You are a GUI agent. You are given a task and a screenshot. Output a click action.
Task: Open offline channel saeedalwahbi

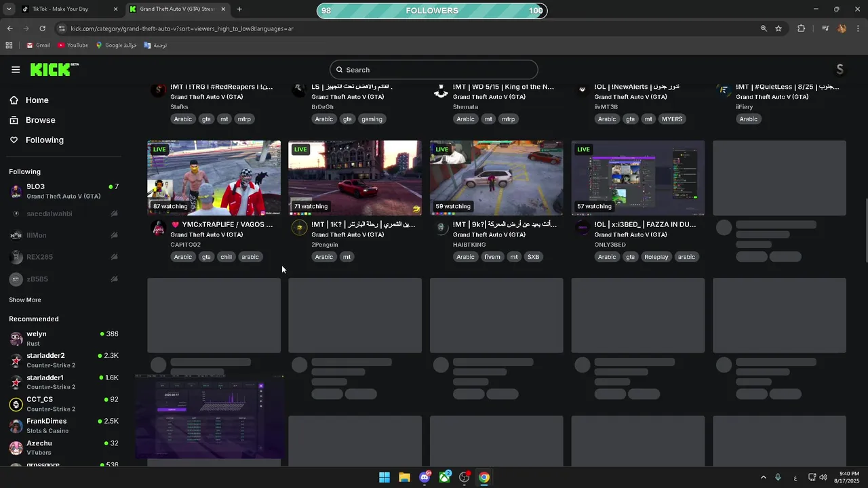click(64, 213)
